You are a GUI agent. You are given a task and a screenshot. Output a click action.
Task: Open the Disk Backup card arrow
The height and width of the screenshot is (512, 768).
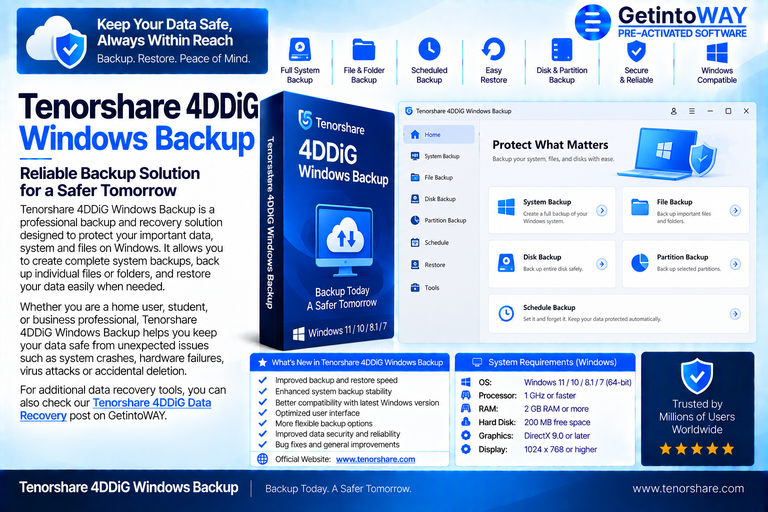601,264
